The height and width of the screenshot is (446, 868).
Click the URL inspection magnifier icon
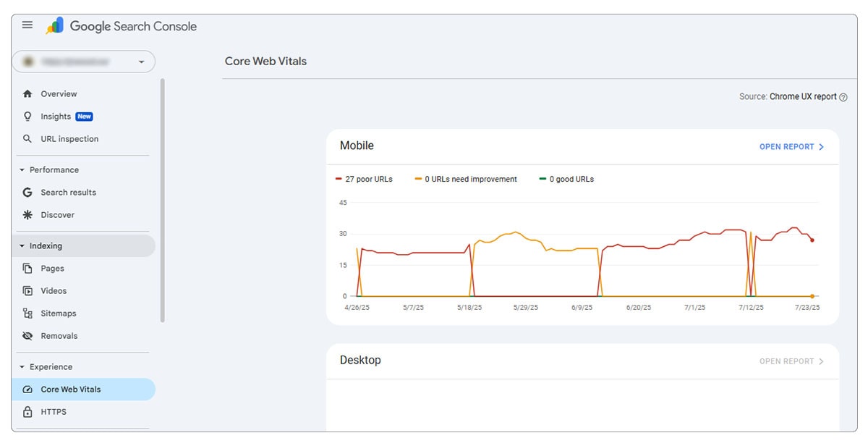[x=27, y=138]
